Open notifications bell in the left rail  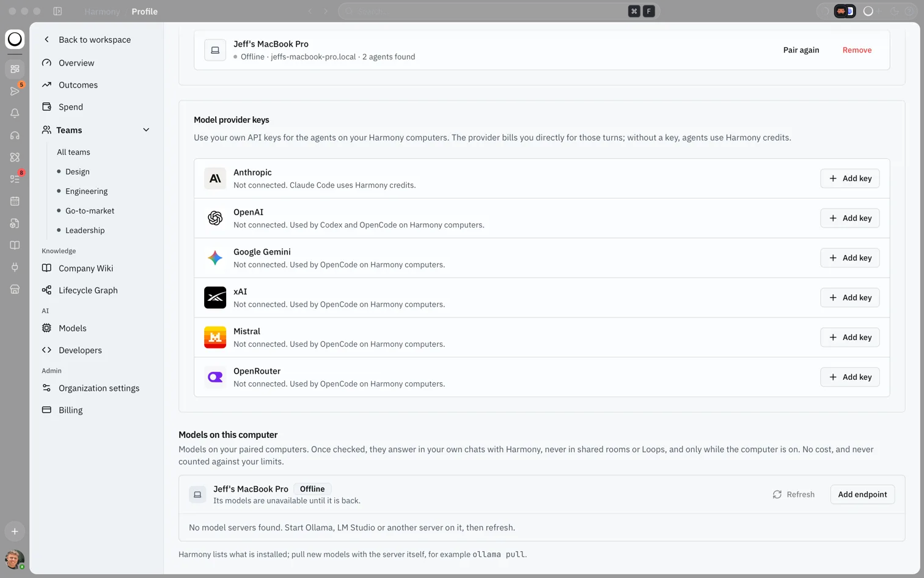coord(15,113)
